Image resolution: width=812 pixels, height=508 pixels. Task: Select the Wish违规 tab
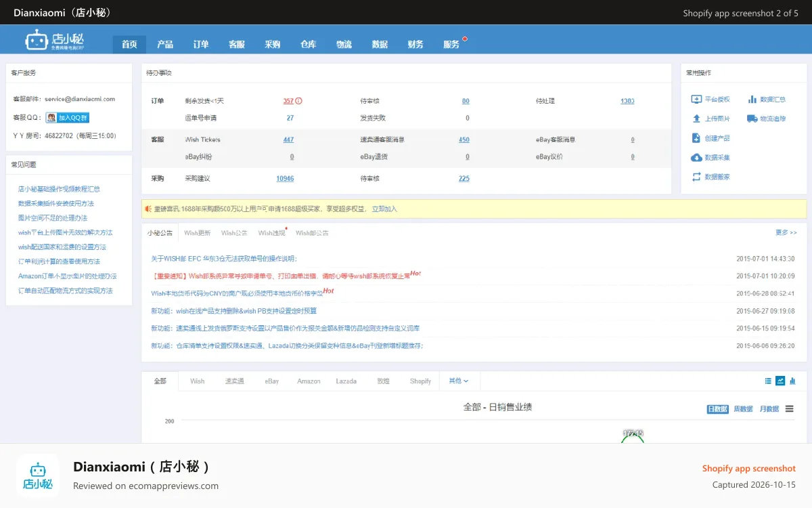coord(271,233)
